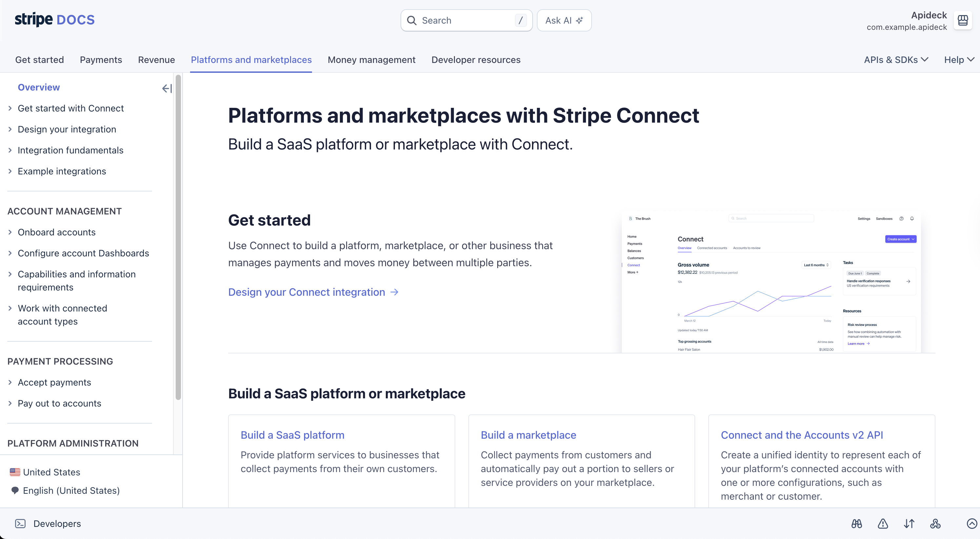Click the Ask AI button
Viewport: 980px width, 539px height.
click(x=564, y=20)
